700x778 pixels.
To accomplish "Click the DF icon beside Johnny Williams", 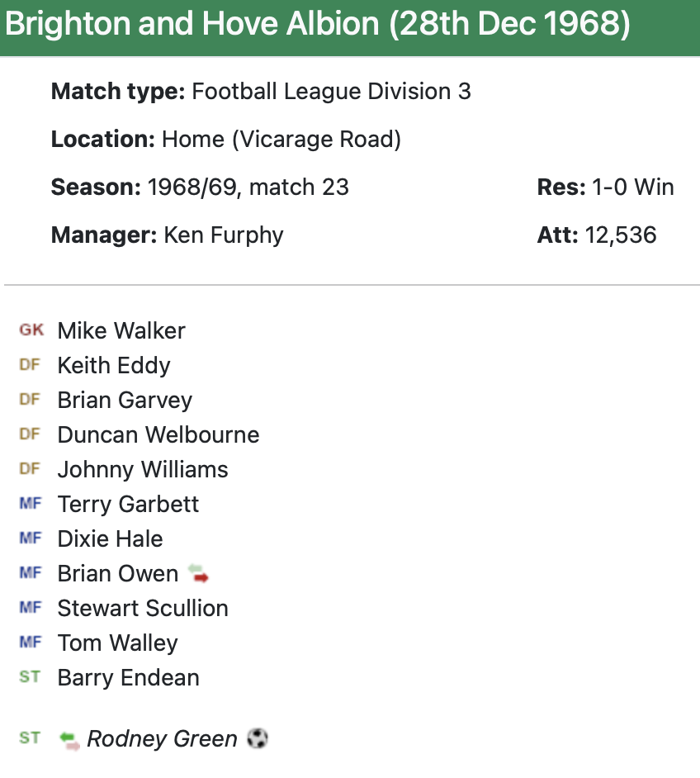I will click(x=30, y=469).
